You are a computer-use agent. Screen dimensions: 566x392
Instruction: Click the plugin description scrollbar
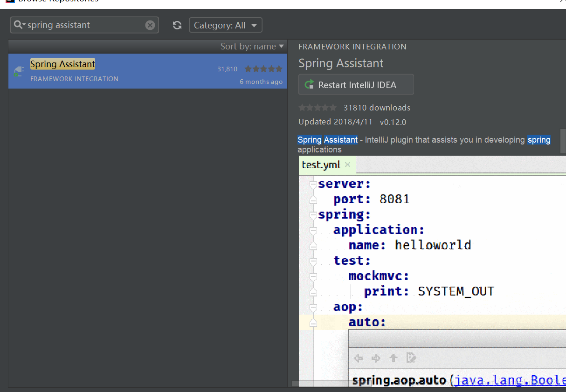click(562, 141)
